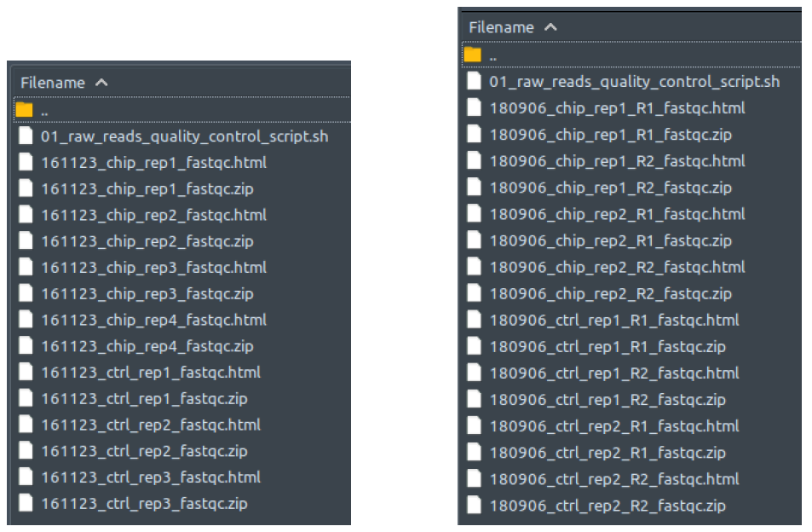Screen dimensions: 812x532
Task: Click file icon of 161123_chip_rep1_fastqc.zip
Action: pyautogui.click(x=26, y=188)
